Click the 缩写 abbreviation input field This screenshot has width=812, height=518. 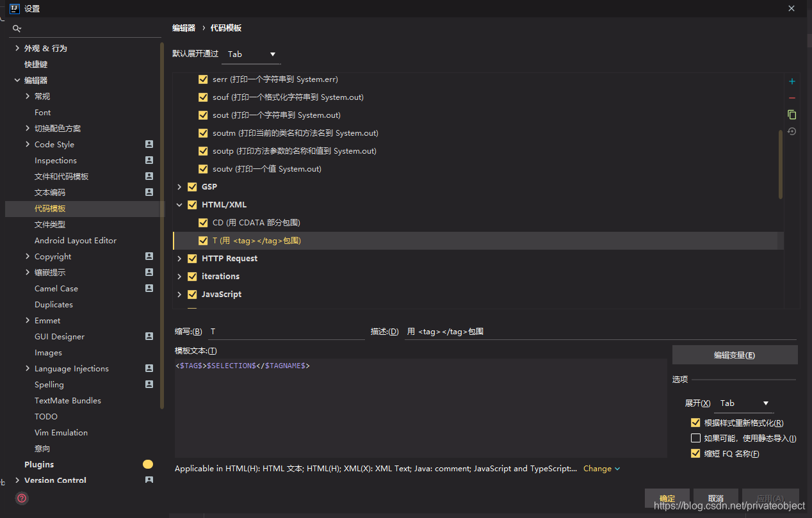(286, 332)
